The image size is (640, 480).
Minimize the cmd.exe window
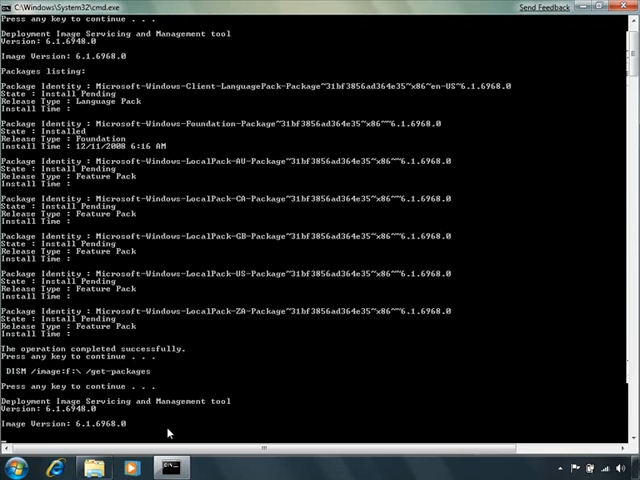tap(583, 6)
